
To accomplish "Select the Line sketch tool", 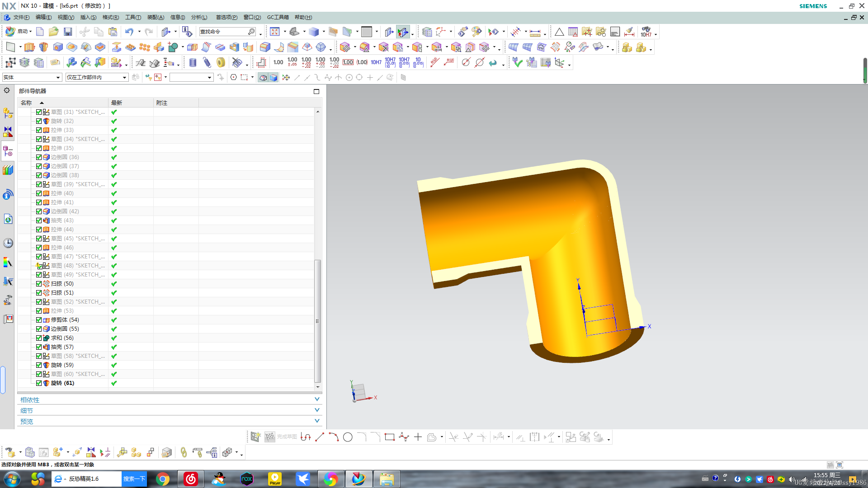I will (x=320, y=437).
